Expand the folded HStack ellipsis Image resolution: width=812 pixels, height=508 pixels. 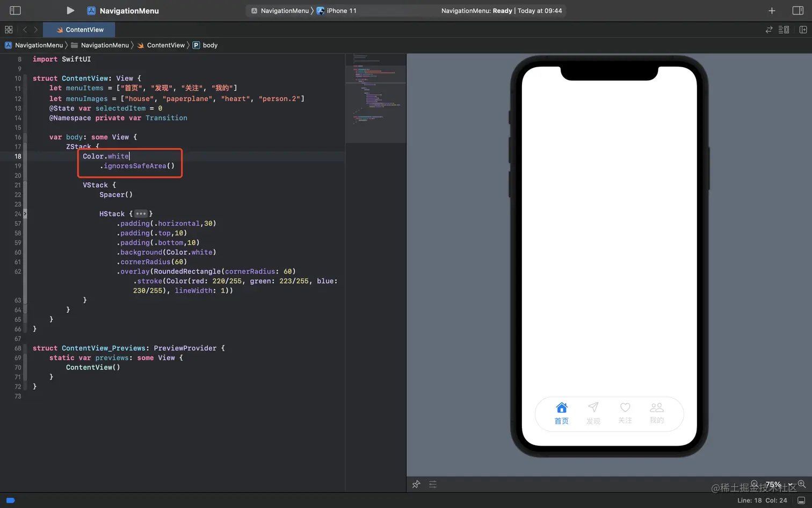141,214
